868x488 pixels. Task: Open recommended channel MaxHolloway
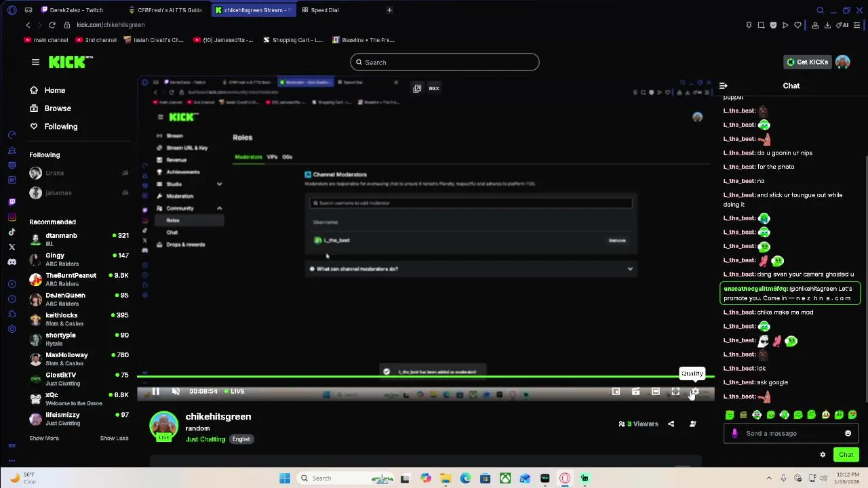point(79,359)
